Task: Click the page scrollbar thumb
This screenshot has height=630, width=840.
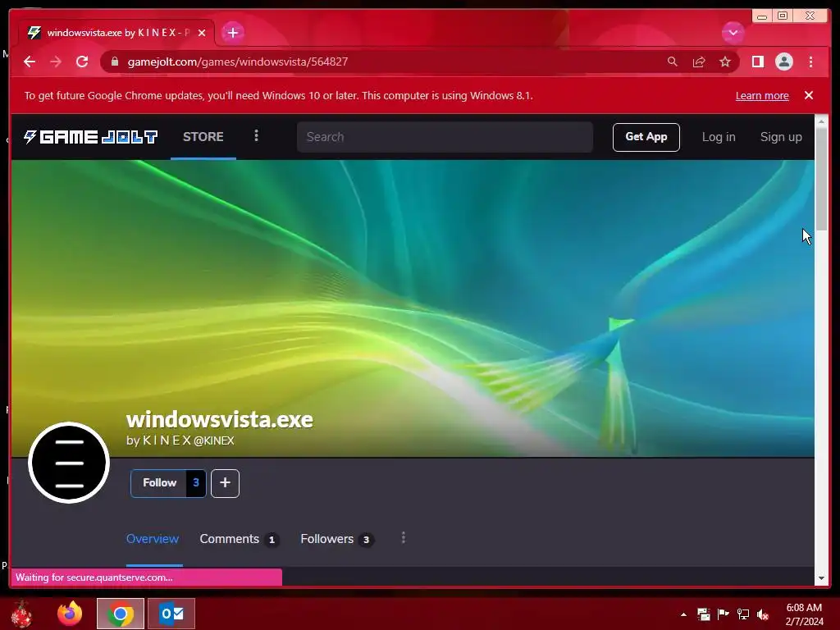Action: (821, 180)
